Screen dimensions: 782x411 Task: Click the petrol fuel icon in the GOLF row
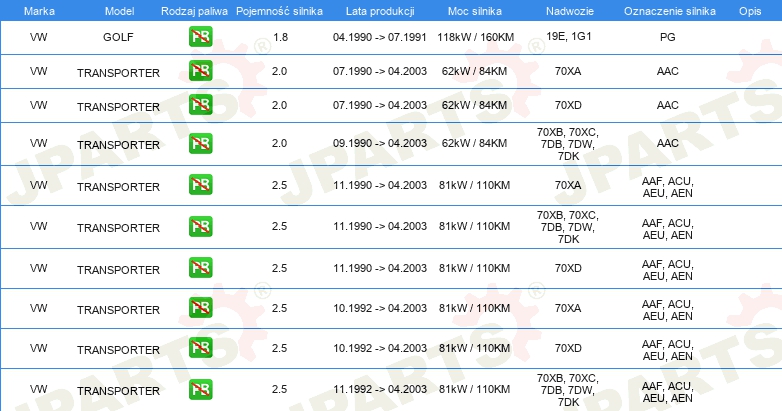[x=200, y=36]
